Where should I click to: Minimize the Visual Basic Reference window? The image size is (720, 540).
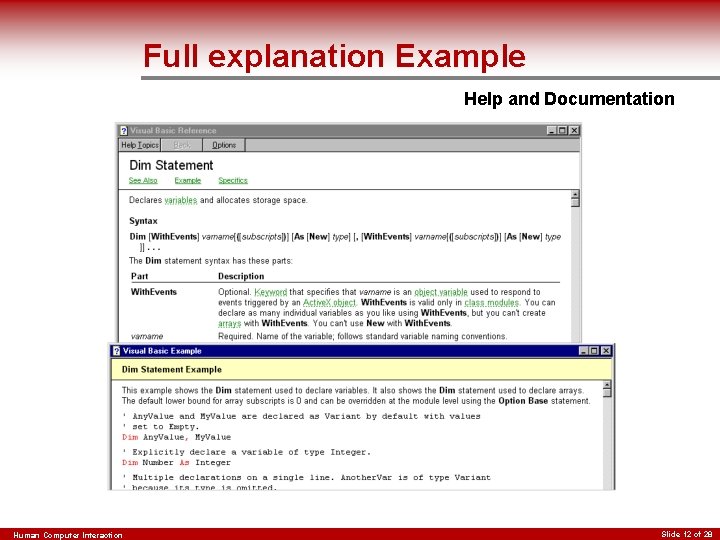tap(551, 130)
